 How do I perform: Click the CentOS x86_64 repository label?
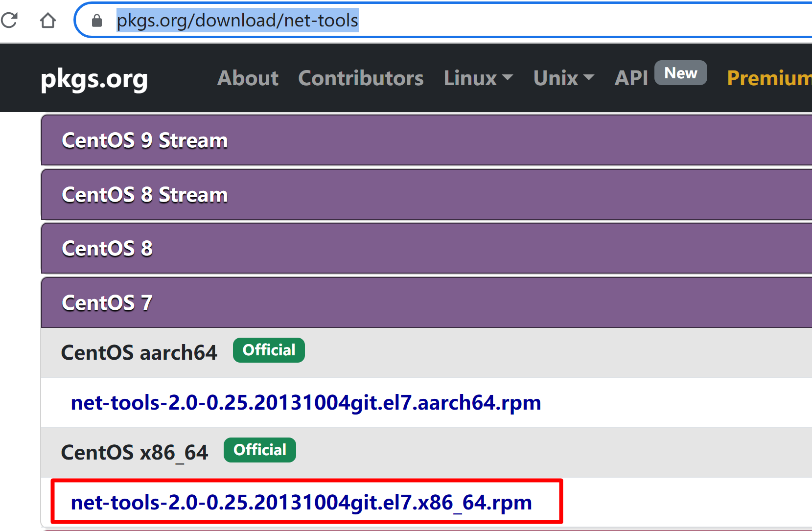tap(135, 452)
